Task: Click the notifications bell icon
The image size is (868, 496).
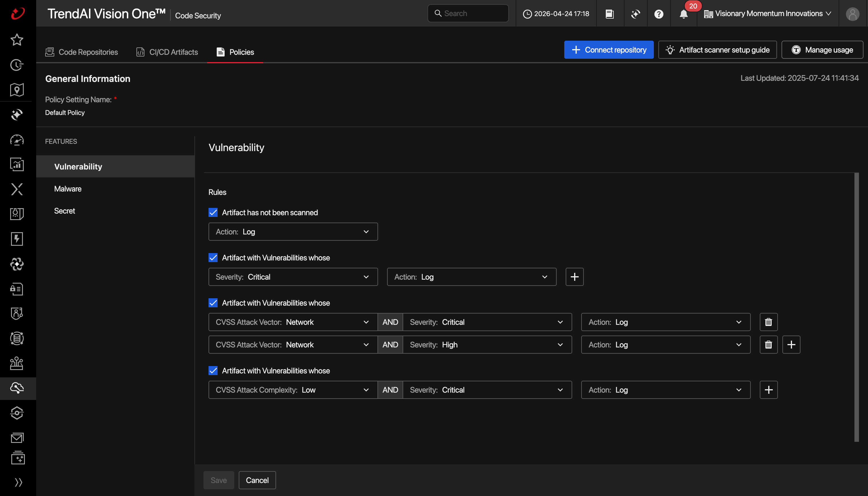Action: pyautogui.click(x=683, y=14)
